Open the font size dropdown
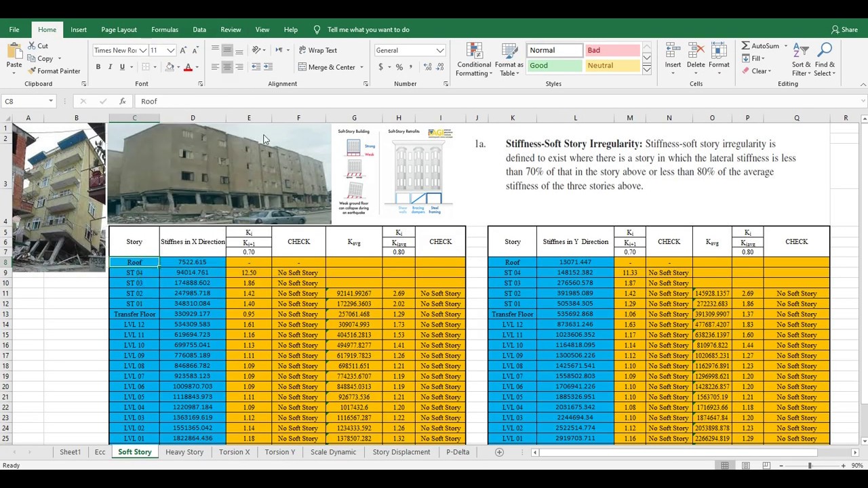The width and height of the screenshot is (868, 488). 170,50
